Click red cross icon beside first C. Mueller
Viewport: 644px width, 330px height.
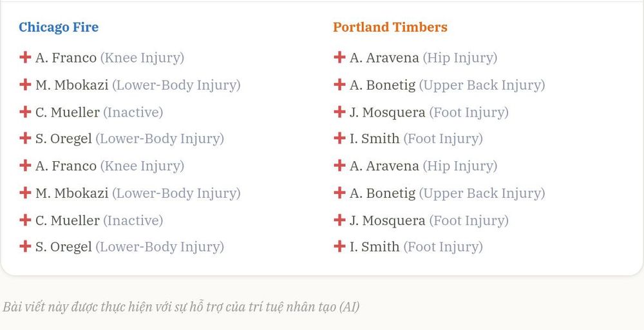(x=25, y=112)
